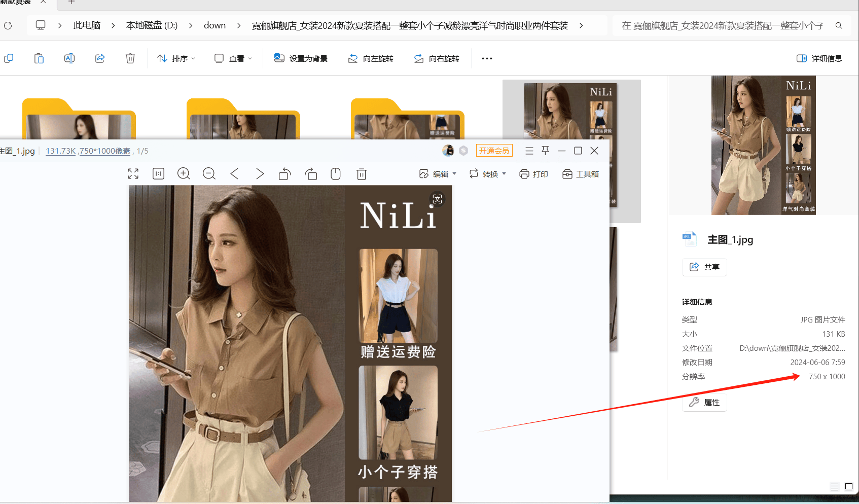Viewport: 859px width, 504px height.
Task: Expand the 排序 sort dropdown
Action: click(x=176, y=58)
